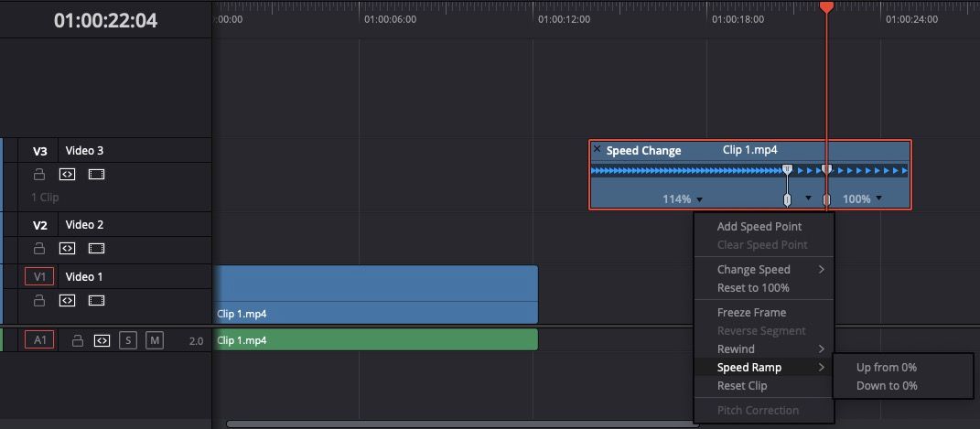Select Freeze Frame in the context menu

[751, 313]
